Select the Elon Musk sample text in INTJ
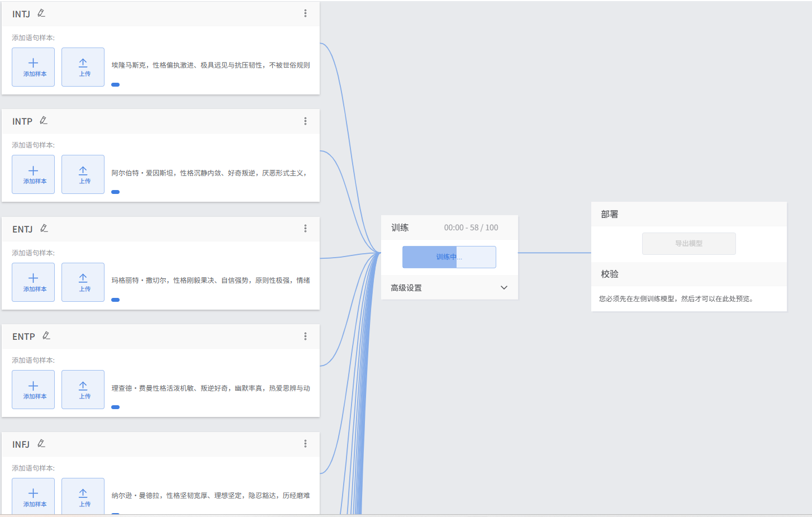 click(x=210, y=65)
